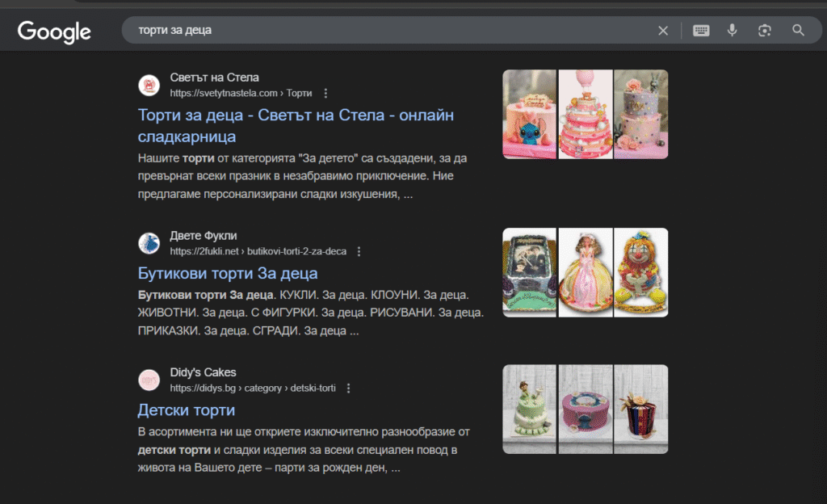Open the doll dress cake thumbnail
This screenshot has width=827, height=504.
tap(585, 272)
